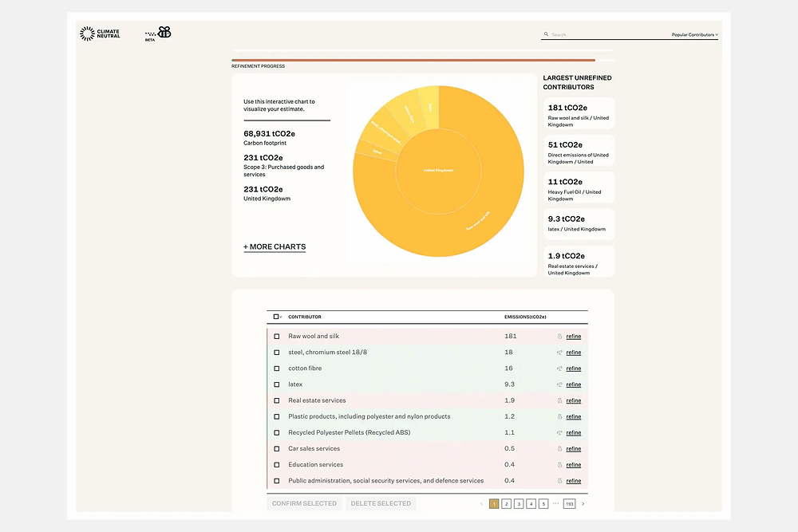Viewport: 798px width, 532px height.
Task: Jump to last page 193
Action: (x=570, y=504)
